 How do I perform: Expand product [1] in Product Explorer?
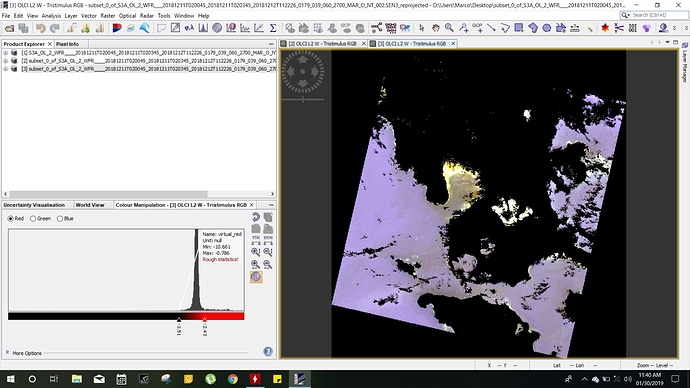(6, 53)
